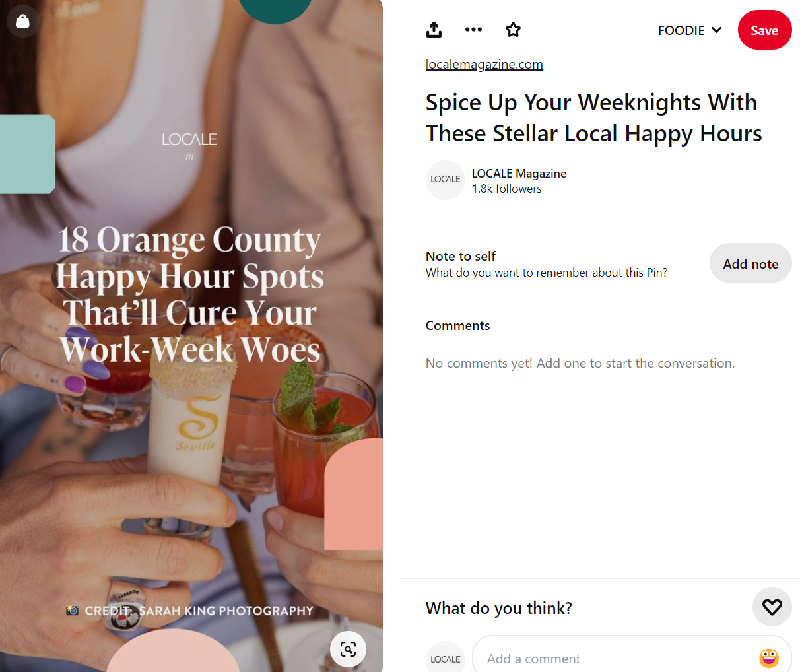
Task: Click the Add note button
Action: (750, 263)
